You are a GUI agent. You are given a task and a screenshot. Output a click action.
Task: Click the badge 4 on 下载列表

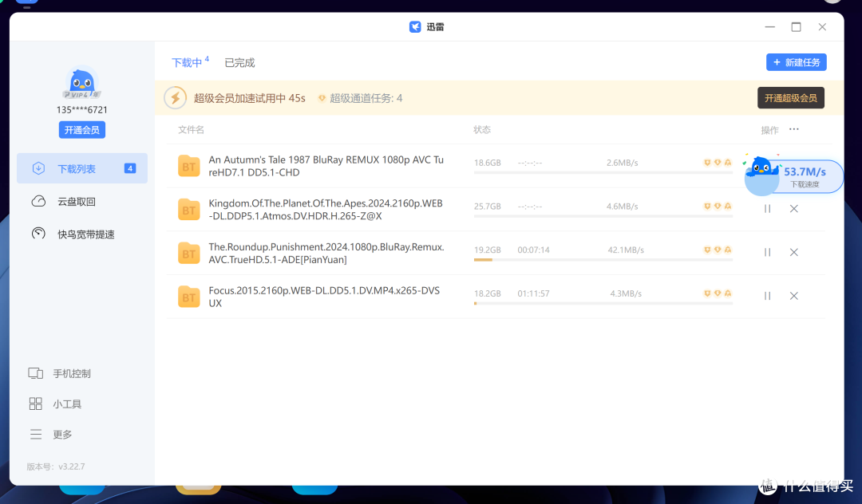[x=130, y=168]
